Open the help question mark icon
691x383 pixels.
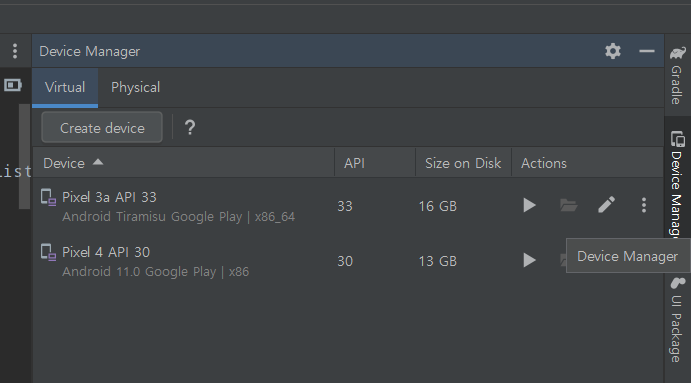[190, 127]
